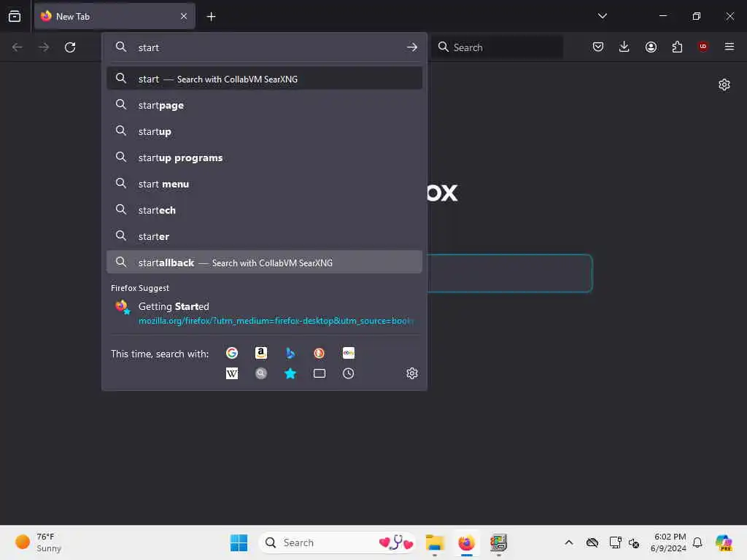Click the Firefox taskbar icon
Viewport: 747px width, 560px height.
pos(466,542)
